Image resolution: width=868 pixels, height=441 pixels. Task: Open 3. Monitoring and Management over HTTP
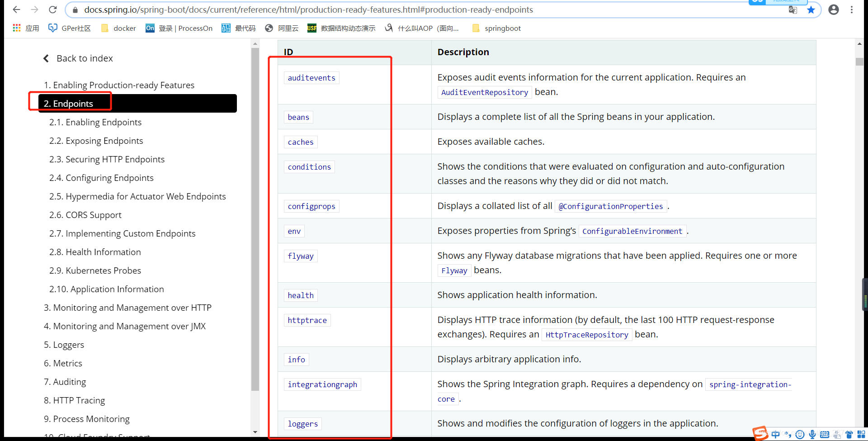pos(127,308)
